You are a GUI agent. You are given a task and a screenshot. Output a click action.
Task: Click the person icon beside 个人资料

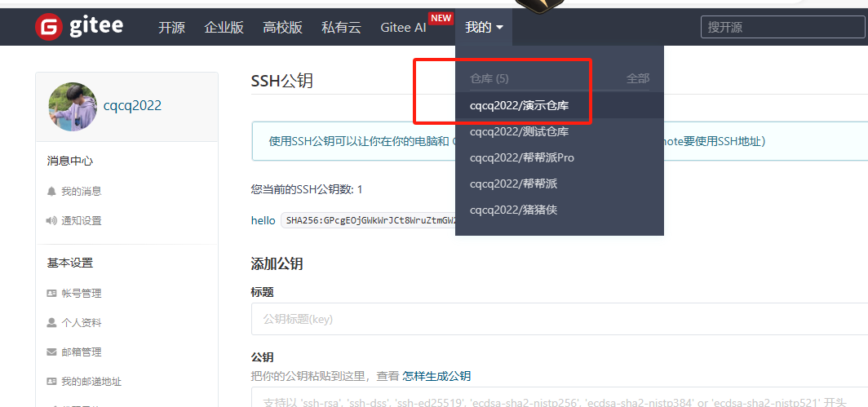51,322
